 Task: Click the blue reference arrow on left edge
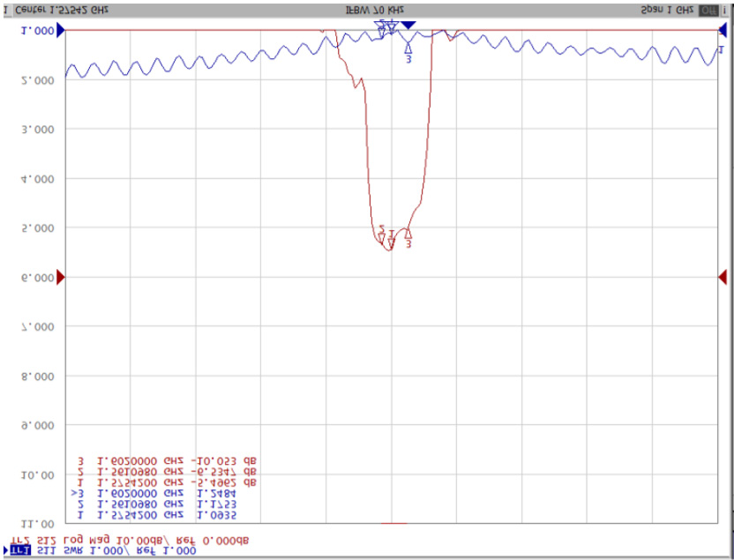(61, 31)
